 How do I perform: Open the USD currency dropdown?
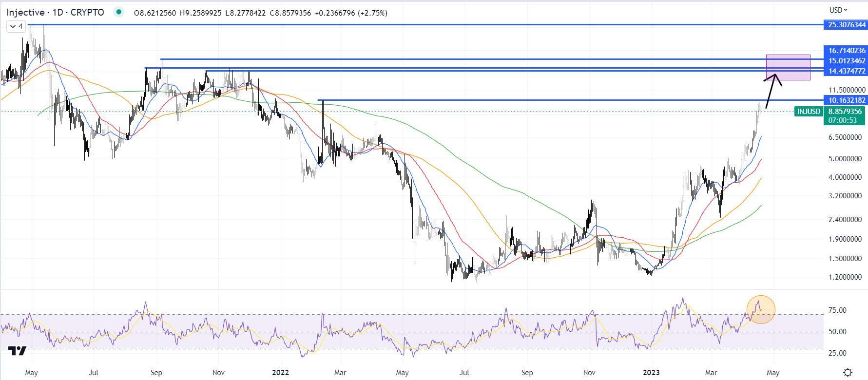tap(838, 10)
